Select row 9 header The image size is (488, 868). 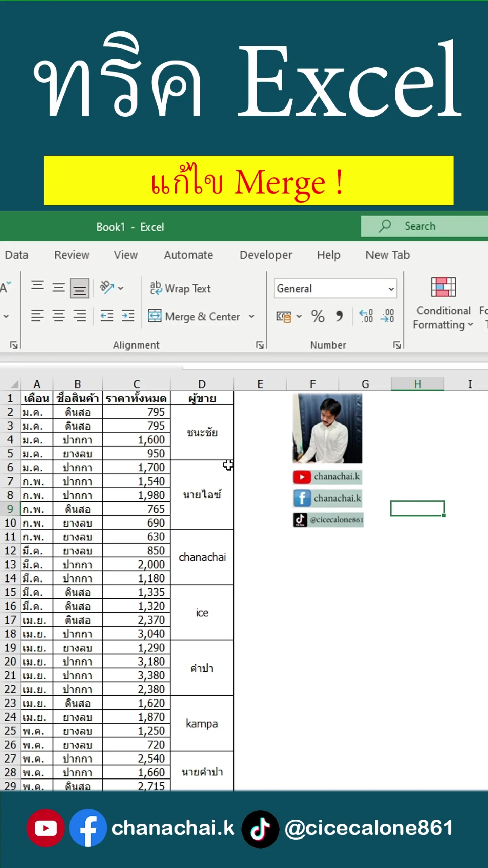pyautogui.click(x=10, y=509)
